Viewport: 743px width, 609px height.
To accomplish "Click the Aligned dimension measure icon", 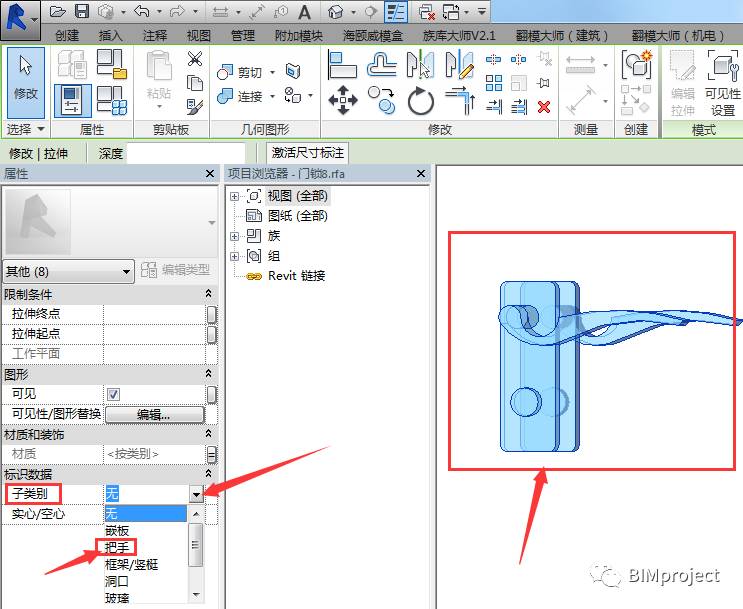I will click(580, 64).
